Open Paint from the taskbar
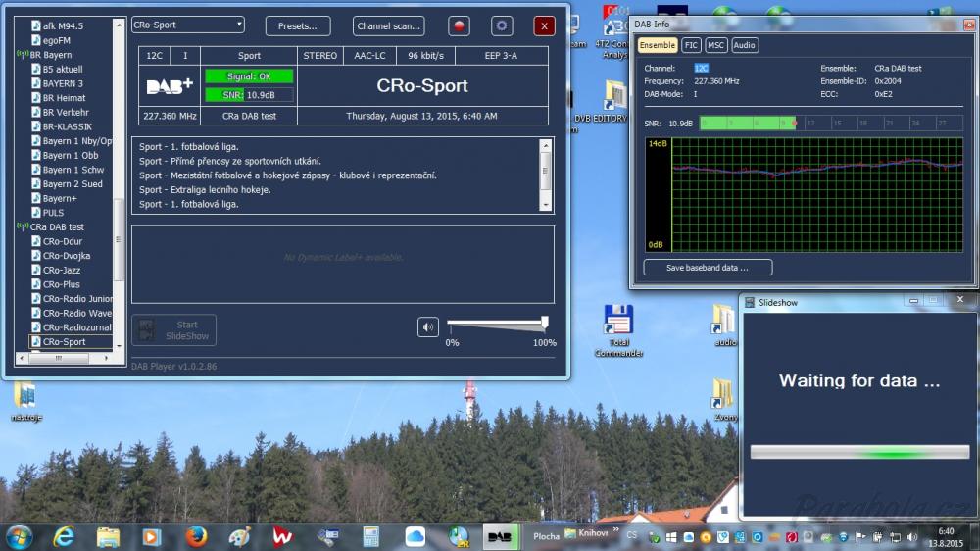The width and height of the screenshot is (980, 551). coord(239,536)
